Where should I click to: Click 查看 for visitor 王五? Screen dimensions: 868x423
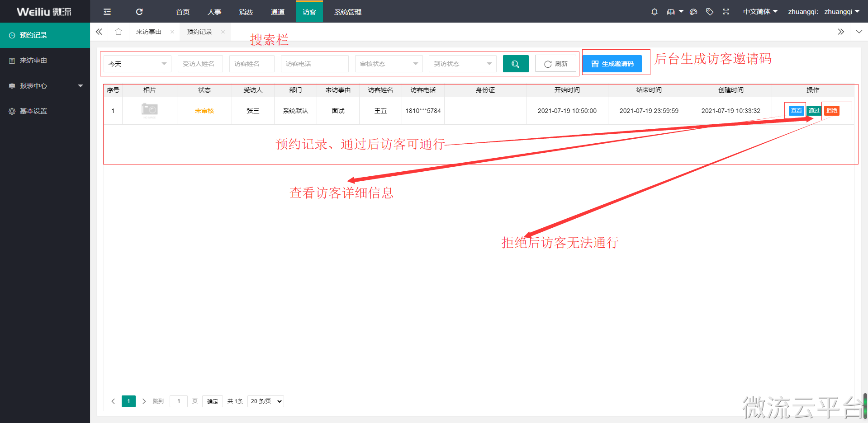pos(797,111)
